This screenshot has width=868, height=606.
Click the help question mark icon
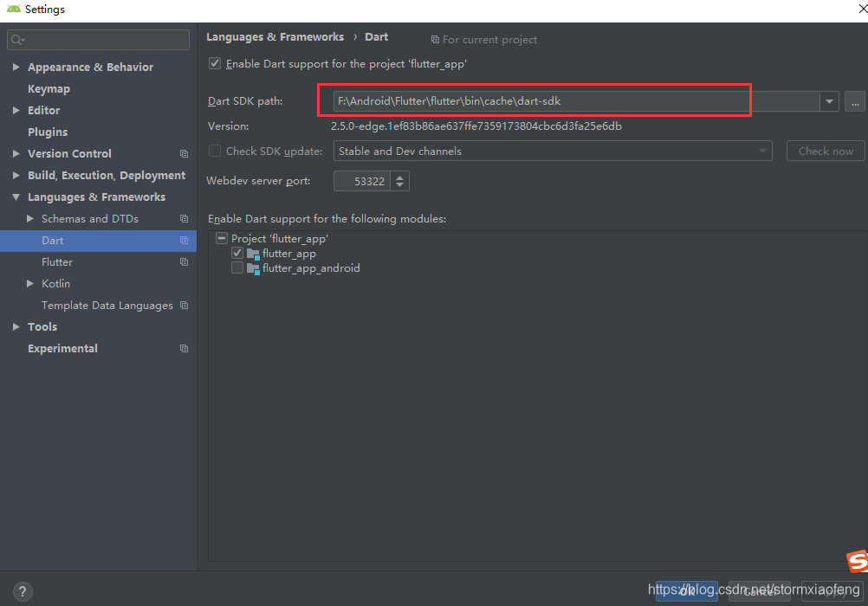coord(23,591)
